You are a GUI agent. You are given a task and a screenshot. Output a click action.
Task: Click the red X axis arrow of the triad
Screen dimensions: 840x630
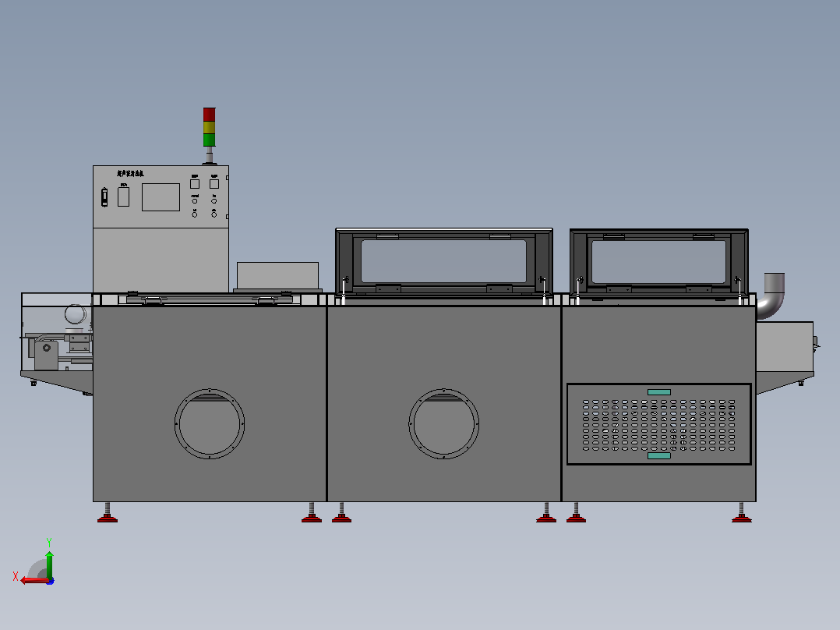click(x=34, y=580)
